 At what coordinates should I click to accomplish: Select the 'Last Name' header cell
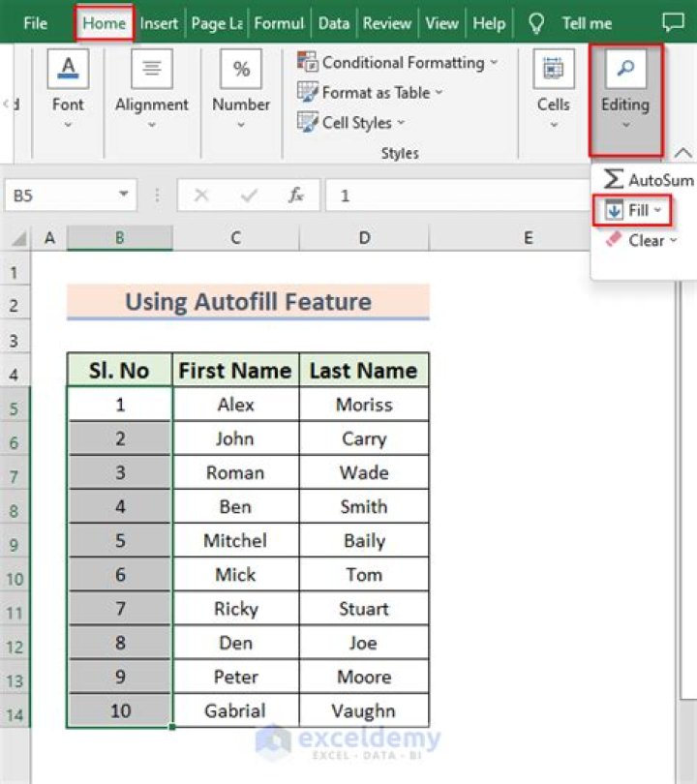[364, 370]
